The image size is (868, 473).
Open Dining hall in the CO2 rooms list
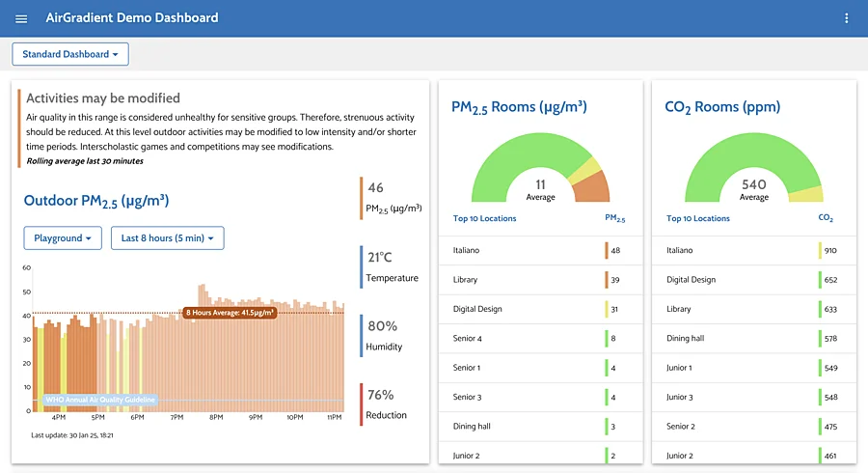(x=686, y=338)
